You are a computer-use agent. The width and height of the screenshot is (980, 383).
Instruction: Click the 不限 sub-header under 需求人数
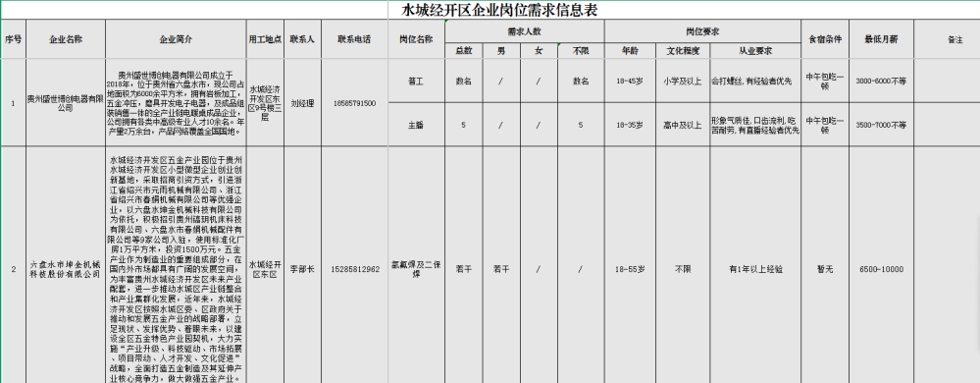pos(581,51)
